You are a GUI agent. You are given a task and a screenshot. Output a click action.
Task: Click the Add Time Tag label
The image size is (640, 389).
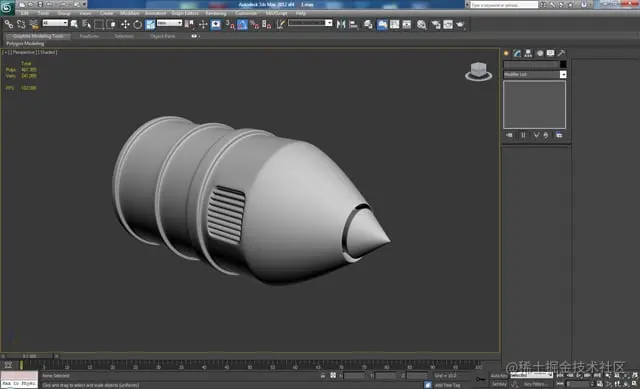(x=447, y=385)
